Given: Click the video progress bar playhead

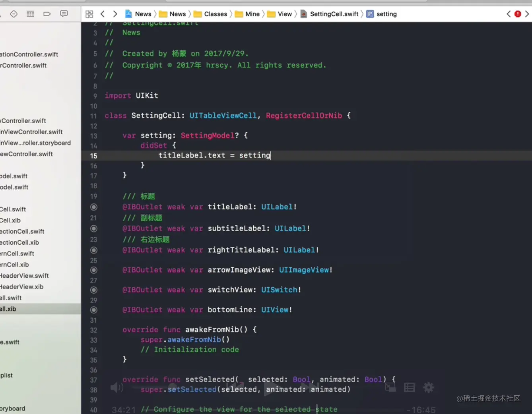Looking at the screenshot, I should click(317, 409).
